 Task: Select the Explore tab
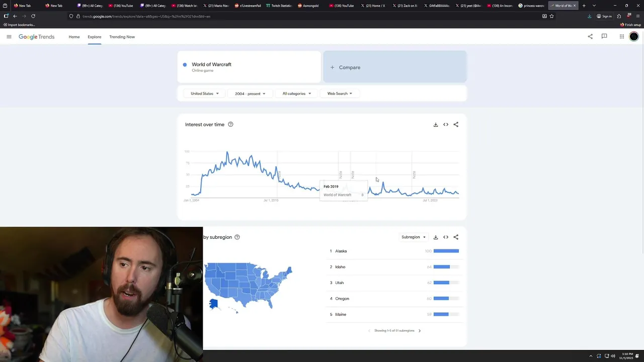point(94,37)
